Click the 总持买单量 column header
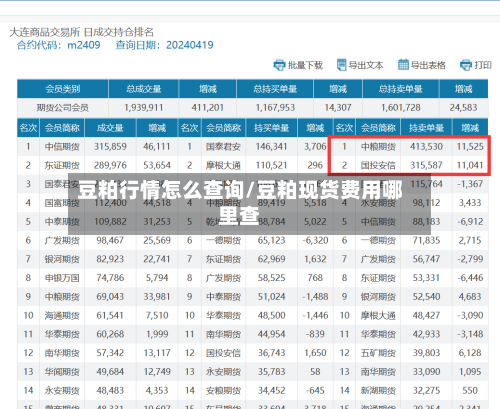The height and width of the screenshot is (409, 500). [275, 89]
